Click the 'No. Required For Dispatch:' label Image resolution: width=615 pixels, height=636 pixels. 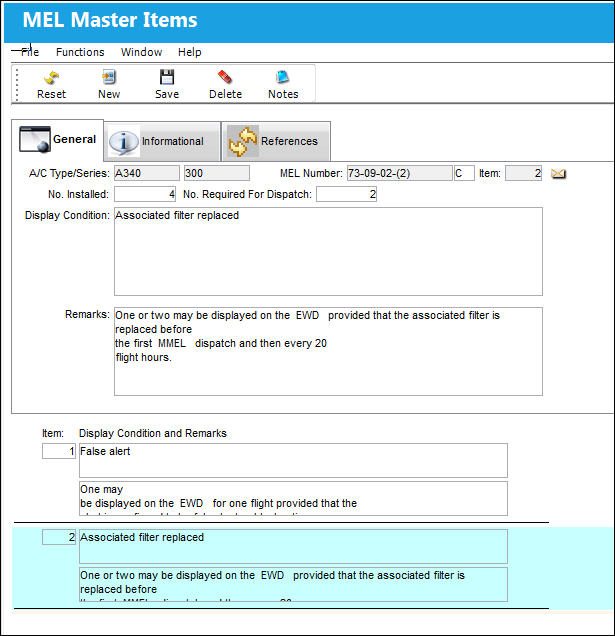click(x=247, y=194)
